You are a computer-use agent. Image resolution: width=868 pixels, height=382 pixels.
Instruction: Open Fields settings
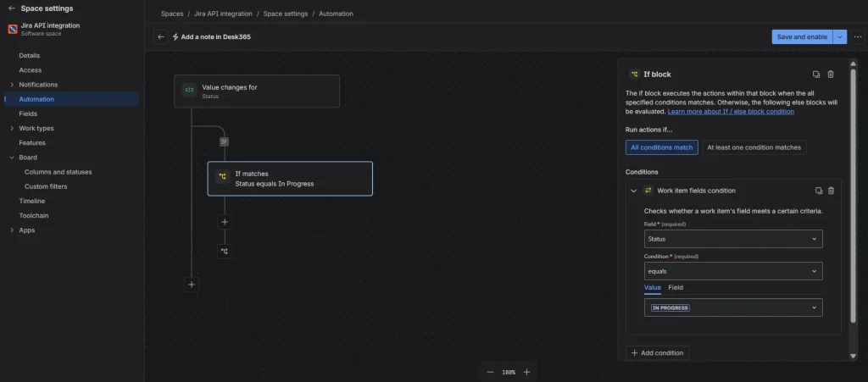point(28,113)
